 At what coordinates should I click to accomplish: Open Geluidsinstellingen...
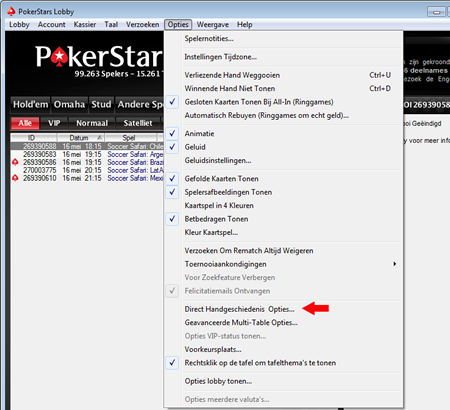tap(283, 161)
